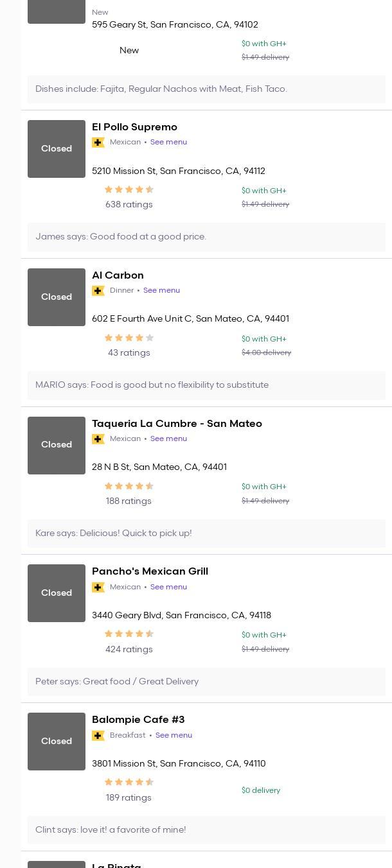The image size is (392, 868).
Task: Click star rating of El Pollo Supremo
Action: pyautogui.click(x=129, y=189)
